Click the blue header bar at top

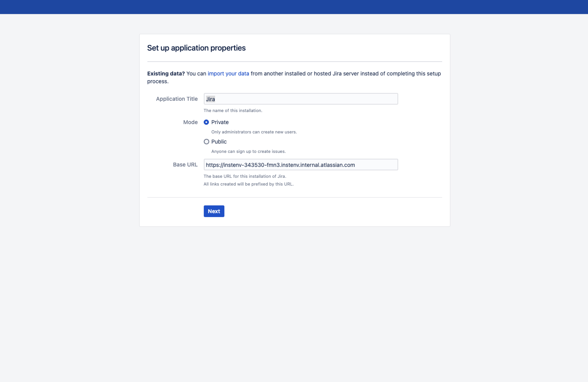point(294,7)
